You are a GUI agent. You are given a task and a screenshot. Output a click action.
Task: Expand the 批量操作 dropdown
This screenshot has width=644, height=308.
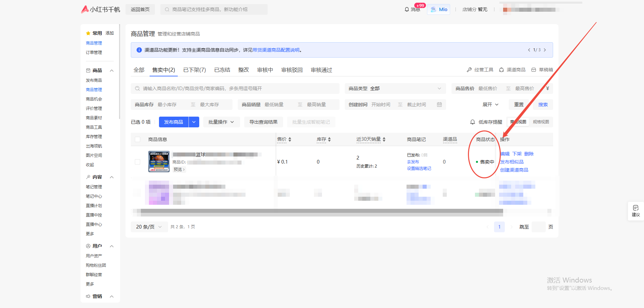221,122
